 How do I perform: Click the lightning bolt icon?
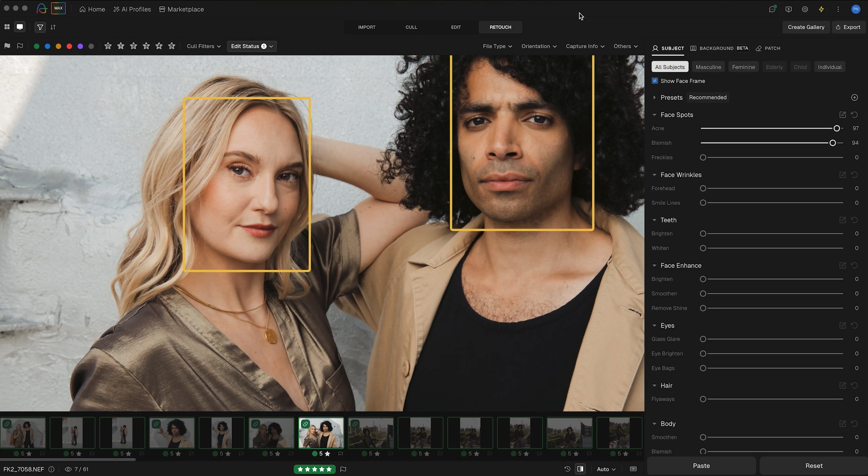point(821,9)
